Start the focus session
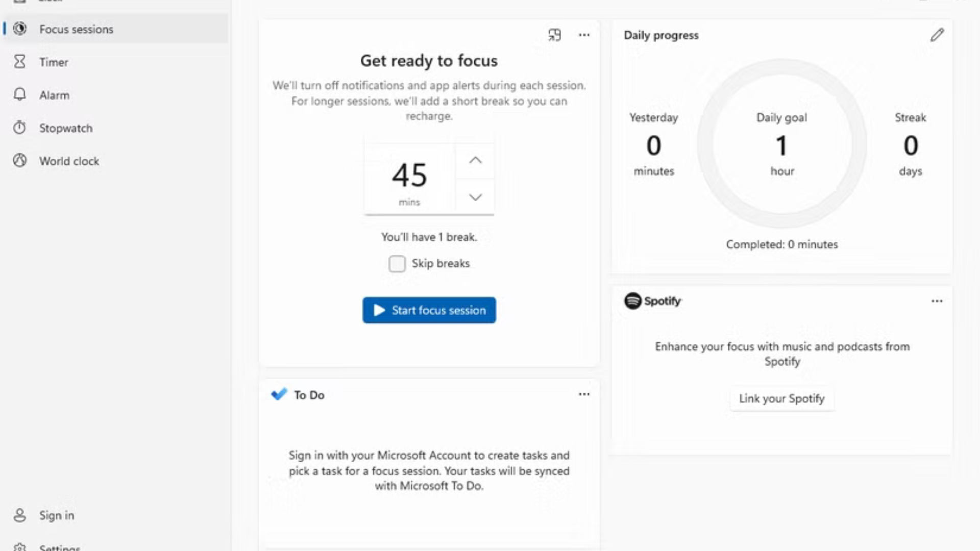Screen dimensions: 980x551 pyautogui.click(x=429, y=310)
